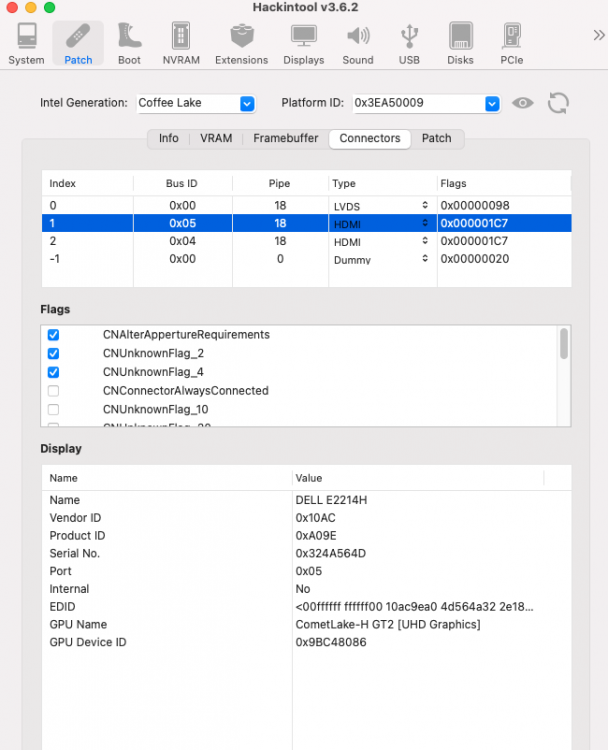608x750 pixels.
Task: Open the Displays toolbar section
Action: pos(304,44)
